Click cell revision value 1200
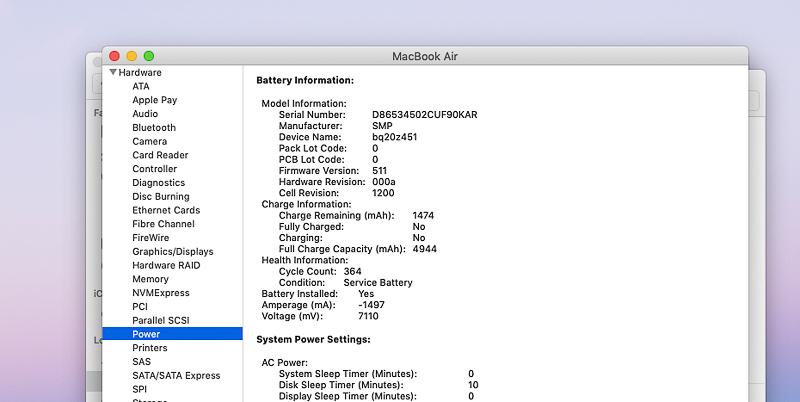 tap(383, 193)
